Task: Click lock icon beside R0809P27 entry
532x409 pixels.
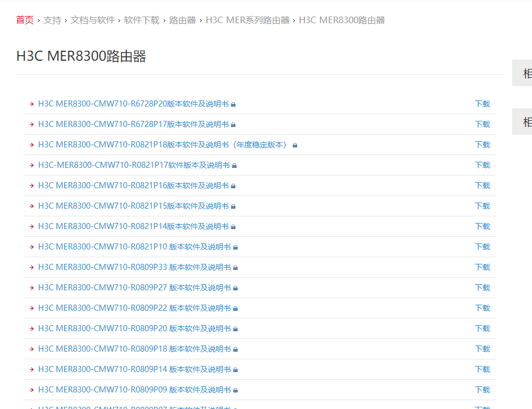Action: pyautogui.click(x=235, y=288)
